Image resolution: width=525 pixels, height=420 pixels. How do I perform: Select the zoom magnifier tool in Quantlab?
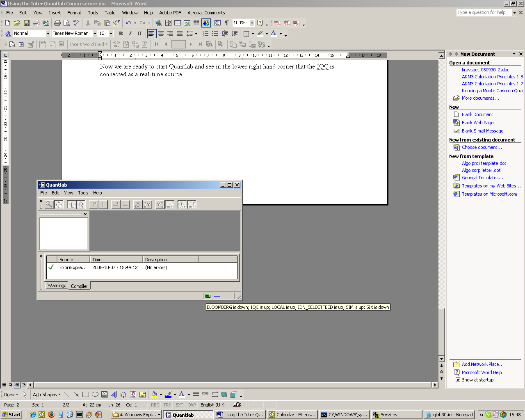tap(49, 205)
